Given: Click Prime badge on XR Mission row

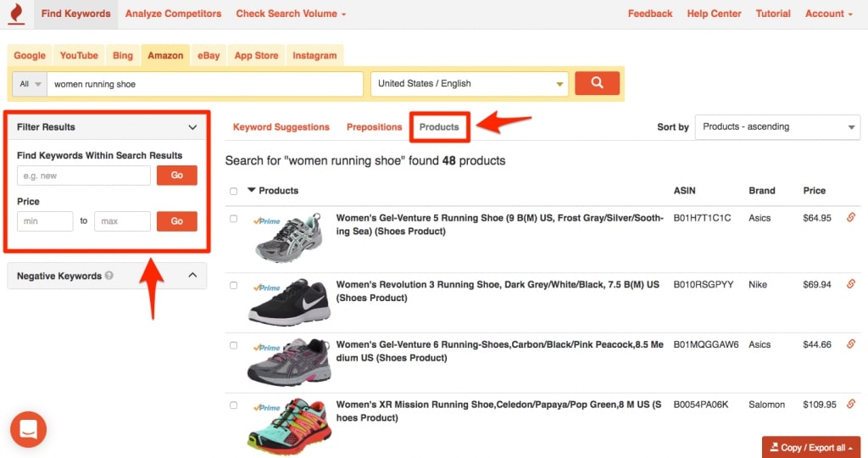Looking at the screenshot, I should [x=267, y=407].
